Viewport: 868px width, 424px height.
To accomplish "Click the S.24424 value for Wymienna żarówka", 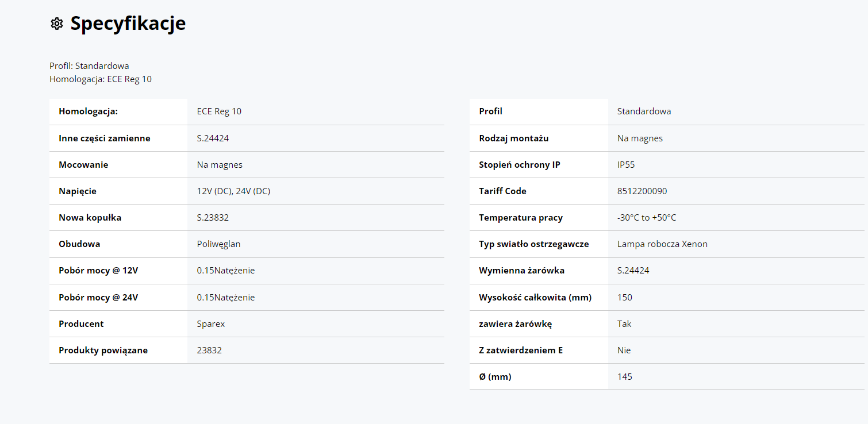I will [x=633, y=270].
